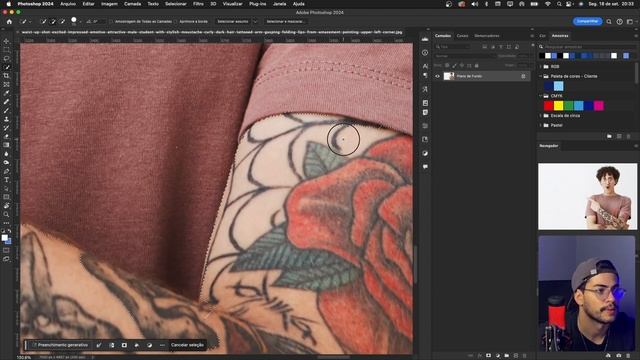640x360 pixels.
Task: Open the Ajuda menu
Action: click(298, 4)
